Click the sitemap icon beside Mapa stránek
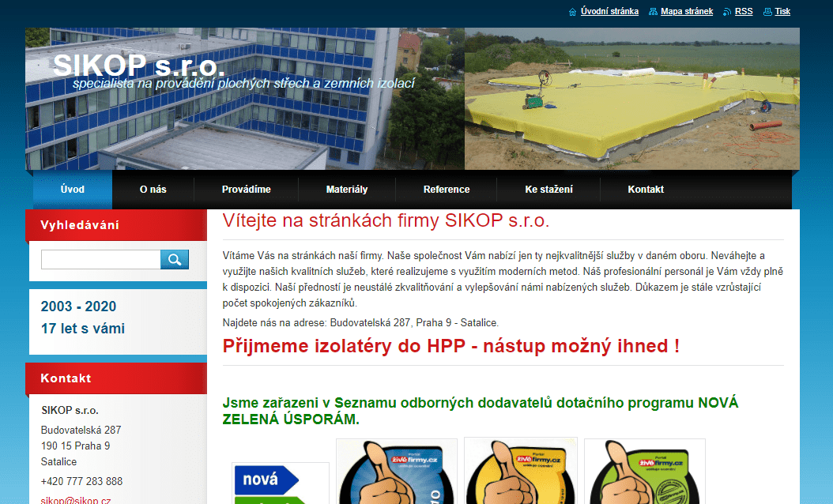 [653, 12]
